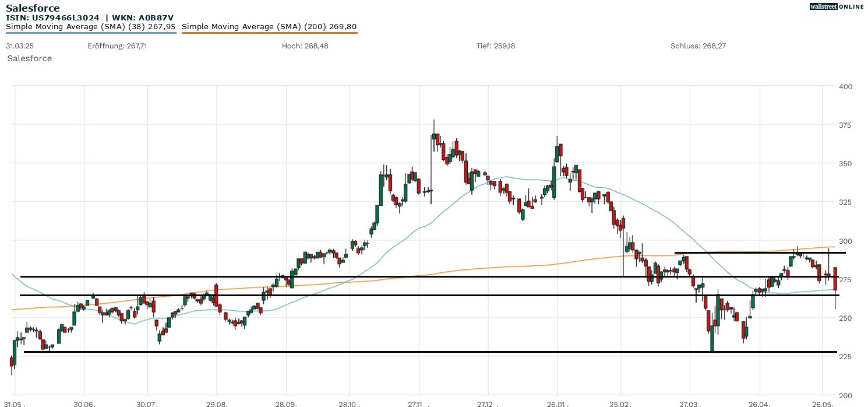Image resolution: width=868 pixels, height=407 pixels.
Task: Click the 26.05. x-axis date label
Action: click(x=822, y=404)
